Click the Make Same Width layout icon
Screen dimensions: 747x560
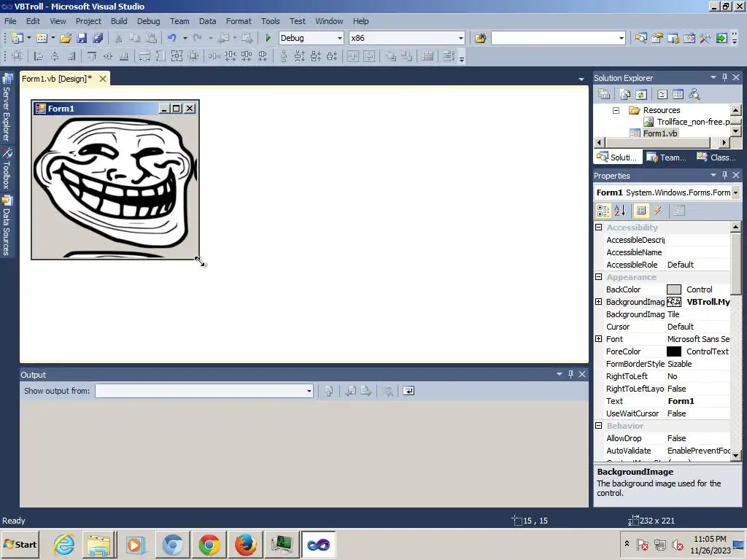(x=144, y=56)
